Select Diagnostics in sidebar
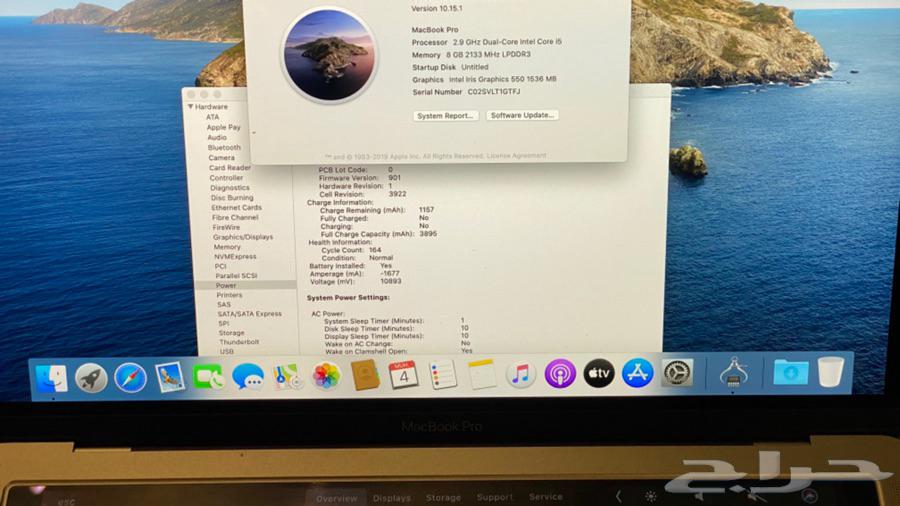Image resolution: width=900 pixels, height=506 pixels. point(230,188)
